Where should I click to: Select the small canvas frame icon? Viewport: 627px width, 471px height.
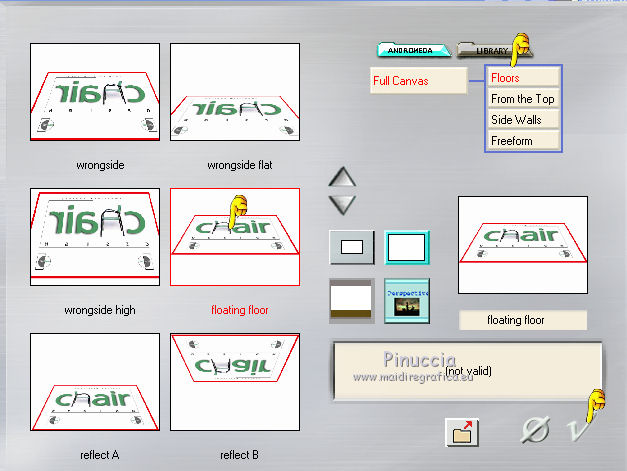pyautogui.click(x=352, y=247)
